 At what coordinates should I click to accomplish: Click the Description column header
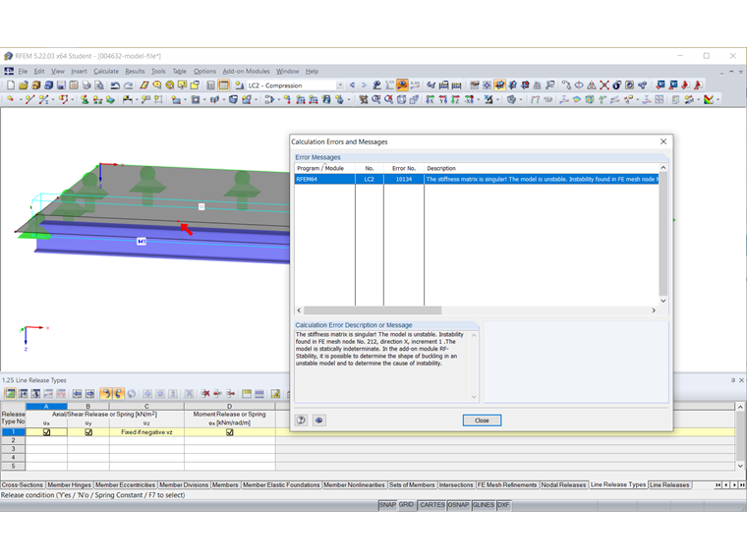(542, 169)
